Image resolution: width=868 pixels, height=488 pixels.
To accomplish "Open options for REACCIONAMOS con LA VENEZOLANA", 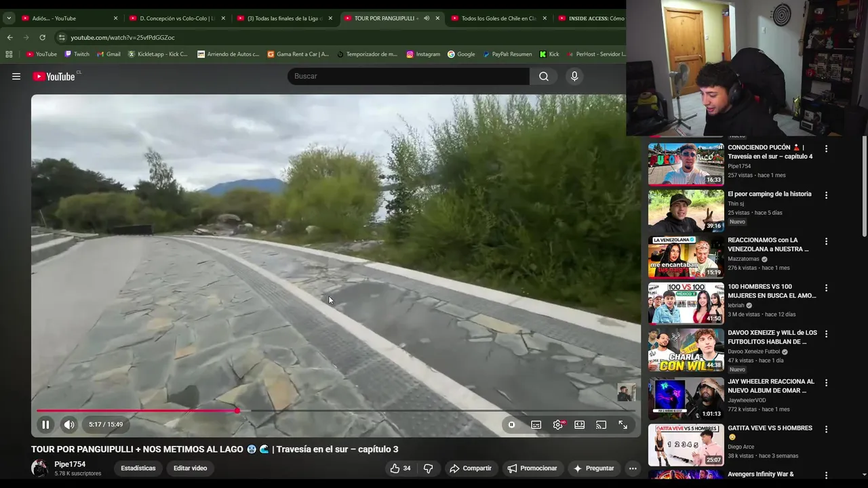I will point(826,241).
